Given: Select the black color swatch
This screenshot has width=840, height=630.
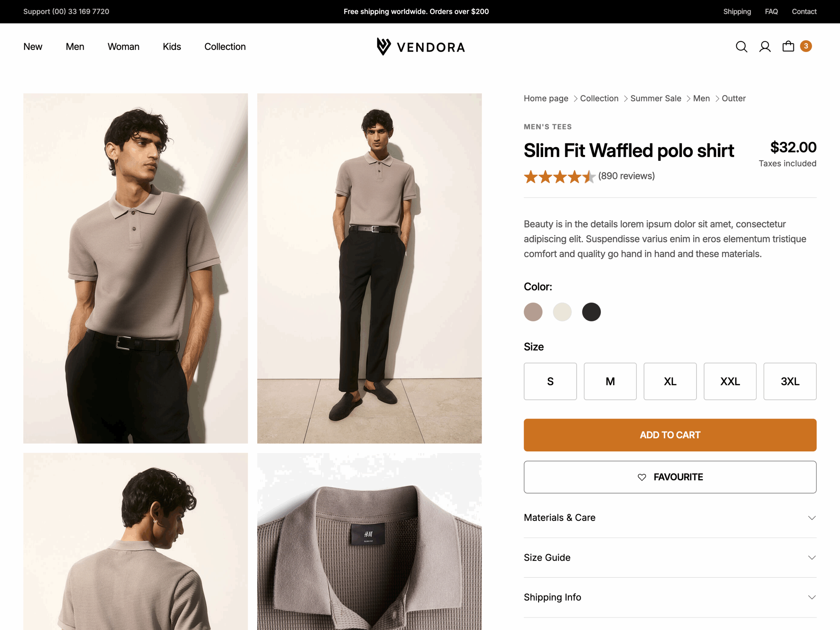Looking at the screenshot, I should click(x=591, y=312).
